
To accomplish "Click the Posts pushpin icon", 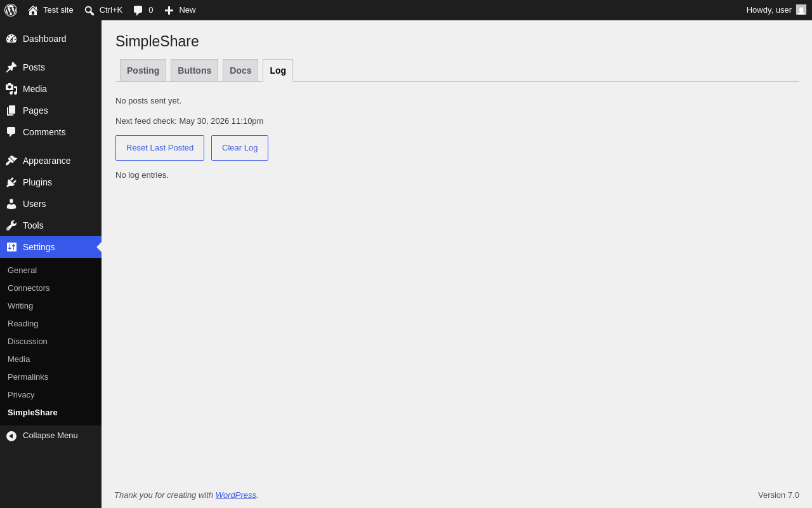I will (11, 67).
